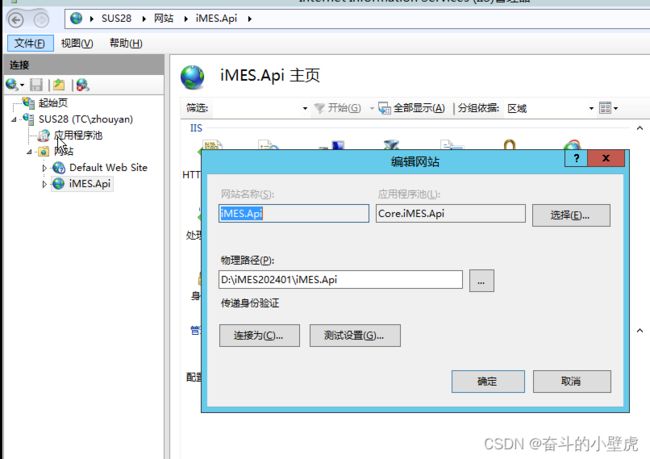Click the arrow after iMES.Api in breadcrumb

[x=250, y=19]
